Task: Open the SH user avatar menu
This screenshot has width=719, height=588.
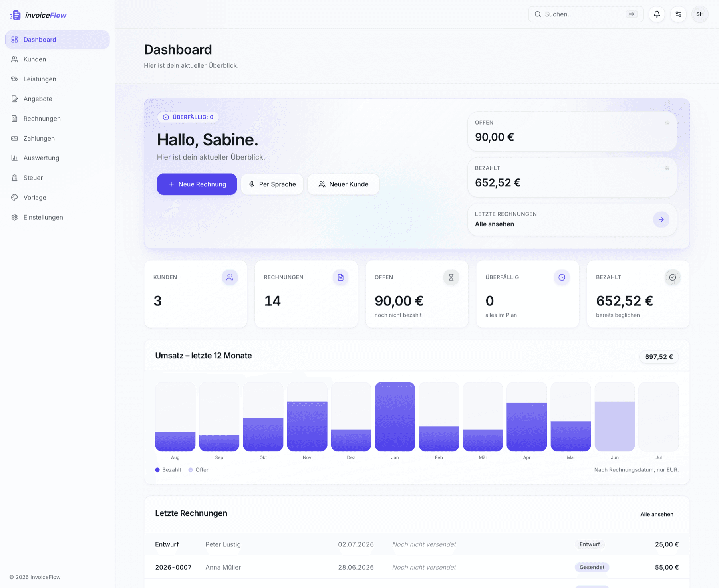Action: 700,14
